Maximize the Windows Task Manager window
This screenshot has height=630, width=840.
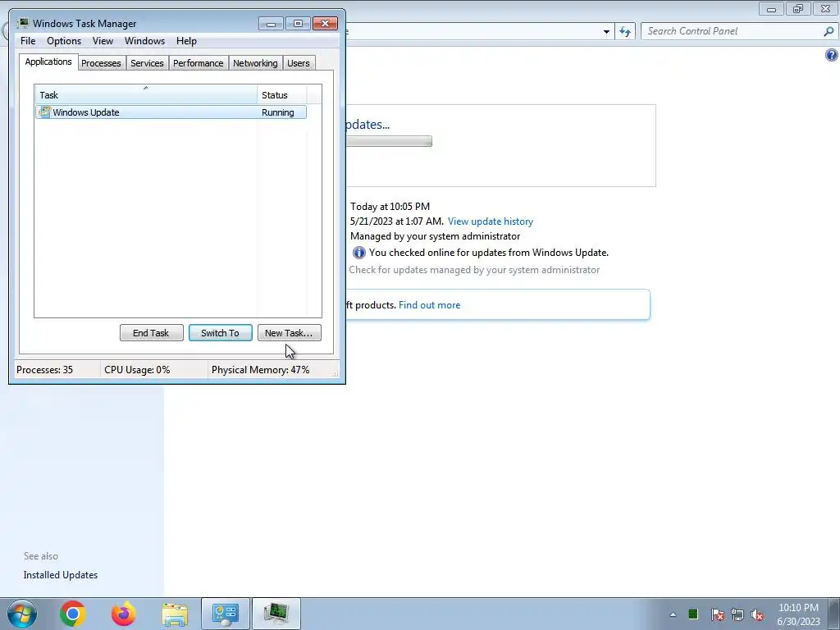coord(298,24)
